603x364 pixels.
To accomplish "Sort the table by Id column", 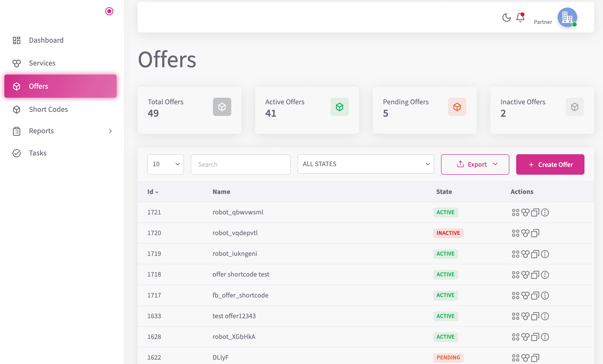I will (x=152, y=192).
